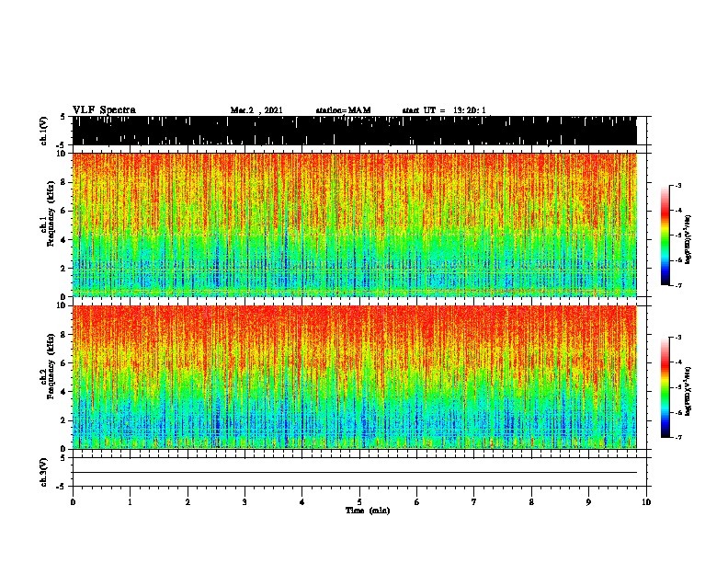Click the "-7" label on ch.2 colorbar
Screen dimensions: 728x563
tap(678, 437)
